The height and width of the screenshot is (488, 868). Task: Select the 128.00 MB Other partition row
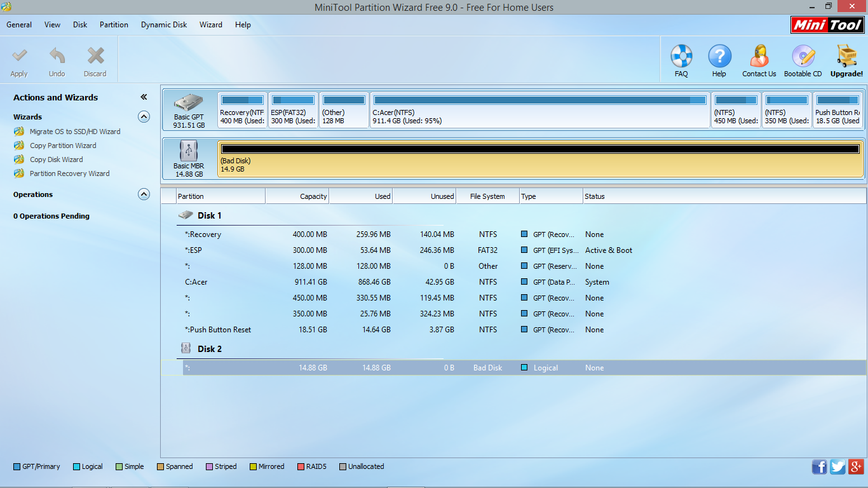(x=513, y=266)
